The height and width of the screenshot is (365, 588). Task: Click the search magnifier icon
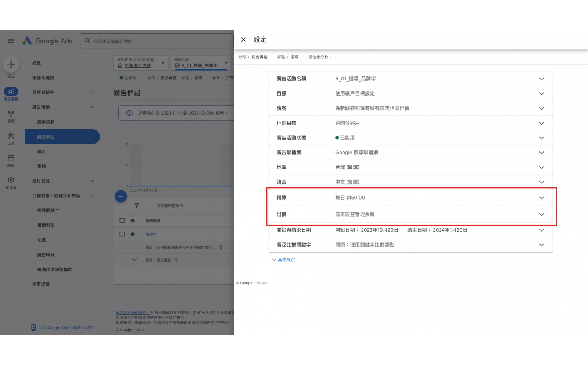point(87,41)
